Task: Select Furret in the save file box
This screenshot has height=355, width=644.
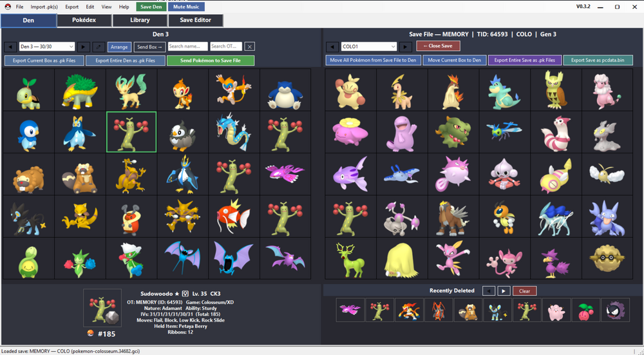Action: [556, 132]
